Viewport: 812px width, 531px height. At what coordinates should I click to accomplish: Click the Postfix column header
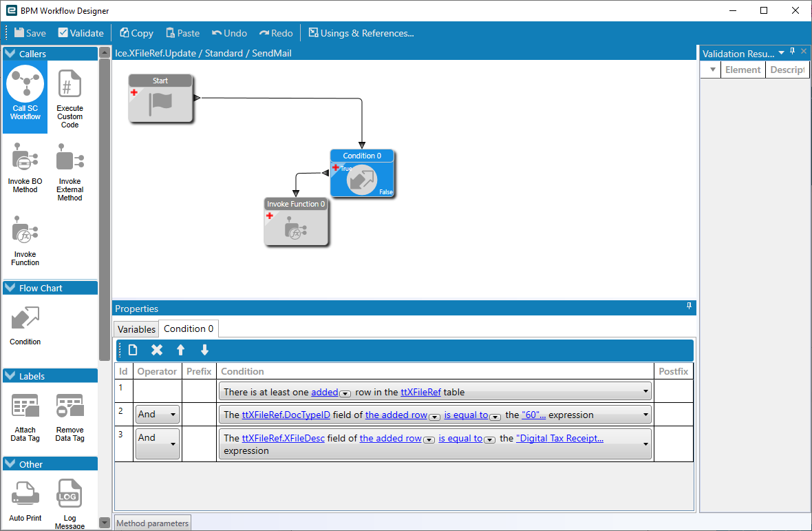[673, 371]
